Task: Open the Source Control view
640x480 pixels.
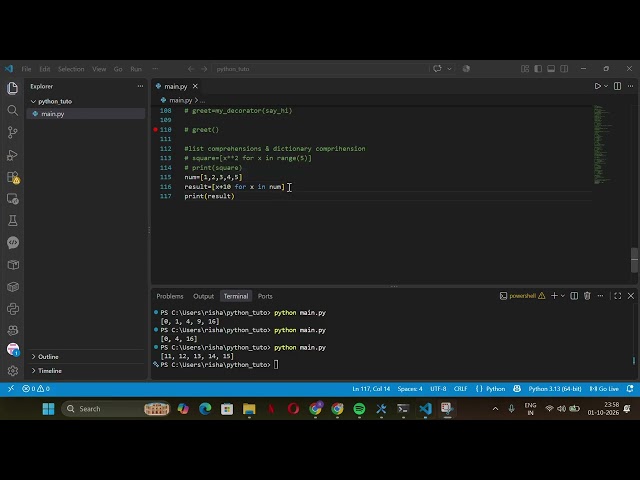Action: tap(13, 132)
